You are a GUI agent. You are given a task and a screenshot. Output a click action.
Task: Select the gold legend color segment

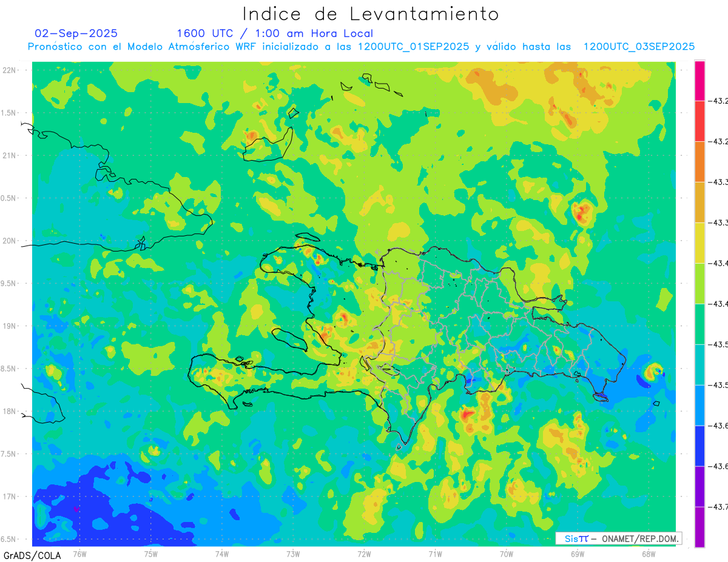click(x=699, y=202)
